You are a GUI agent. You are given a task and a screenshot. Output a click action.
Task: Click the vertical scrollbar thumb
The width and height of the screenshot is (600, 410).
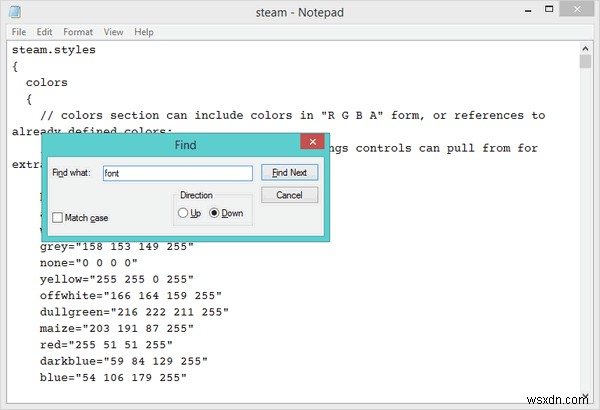585,62
